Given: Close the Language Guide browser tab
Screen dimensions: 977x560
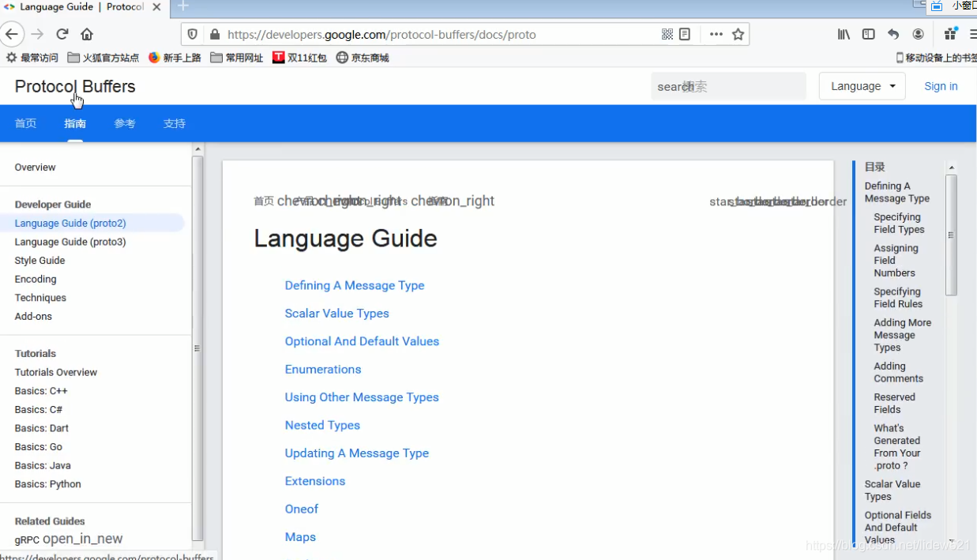Looking at the screenshot, I should [x=156, y=7].
